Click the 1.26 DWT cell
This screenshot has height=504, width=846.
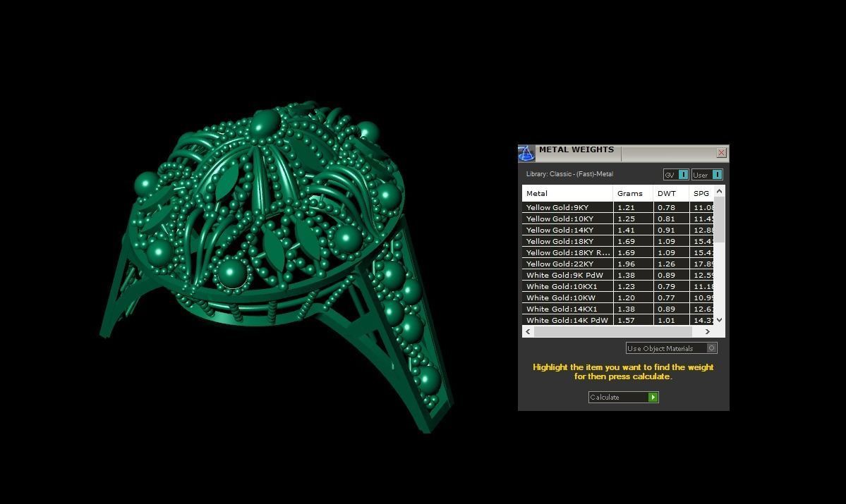[671, 264]
